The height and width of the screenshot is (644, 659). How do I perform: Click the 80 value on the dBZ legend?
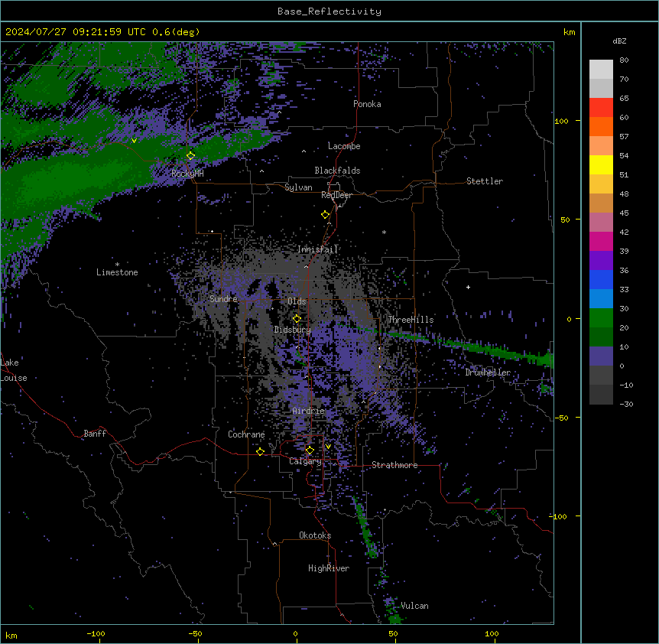coord(624,60)
